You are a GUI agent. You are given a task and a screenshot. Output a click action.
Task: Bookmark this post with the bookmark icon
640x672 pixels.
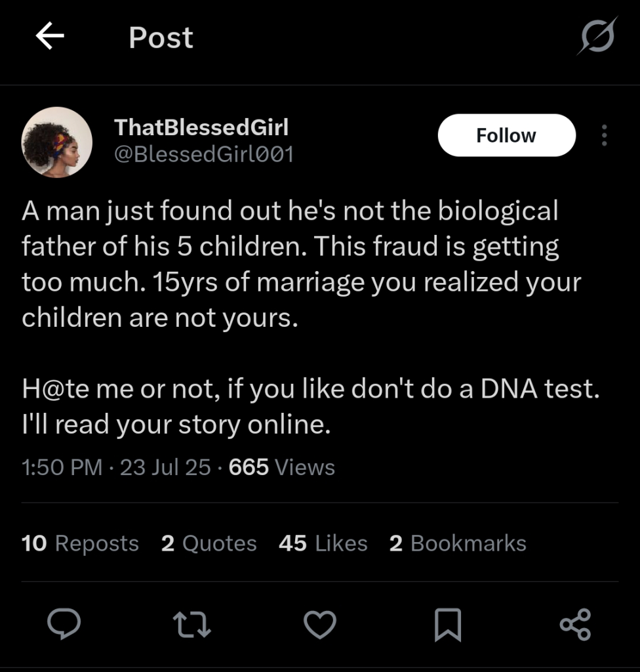(x=449, y=623)
